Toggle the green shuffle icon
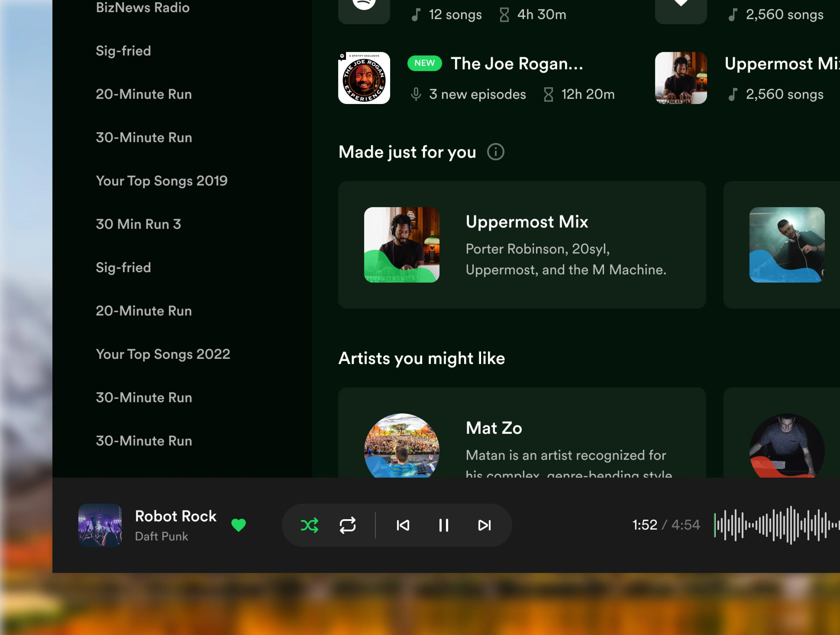This screenshot has width=840, height=635. click(x=309, y=525)
